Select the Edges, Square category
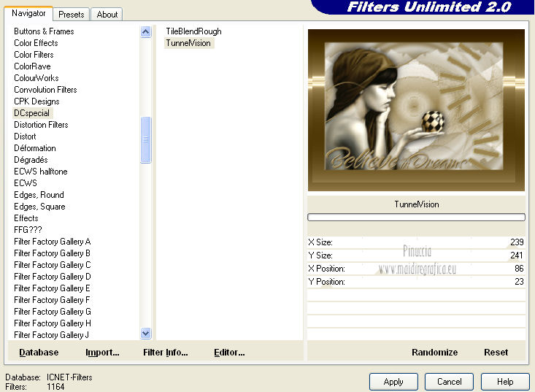Image resolution: width=535 pixels, height=392 pixels. (39, 207)
